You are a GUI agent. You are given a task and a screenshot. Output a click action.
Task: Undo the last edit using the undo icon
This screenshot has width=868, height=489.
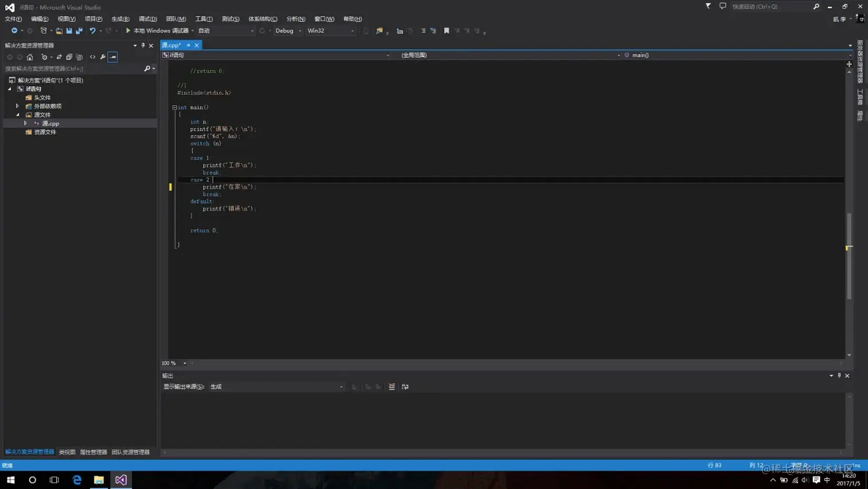92,31
